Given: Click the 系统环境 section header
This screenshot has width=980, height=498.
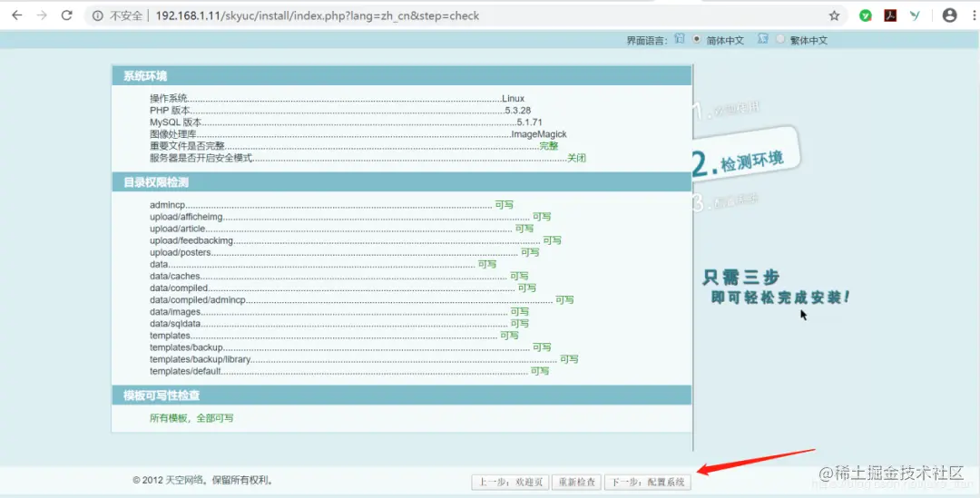Looking at the screenshot, I should click(402, 76).
